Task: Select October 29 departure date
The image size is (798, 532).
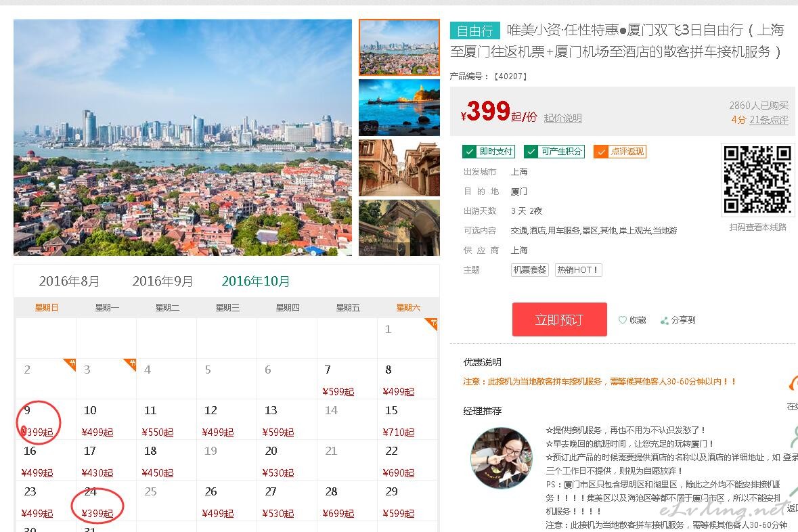Action: click(x=407, y=501)
